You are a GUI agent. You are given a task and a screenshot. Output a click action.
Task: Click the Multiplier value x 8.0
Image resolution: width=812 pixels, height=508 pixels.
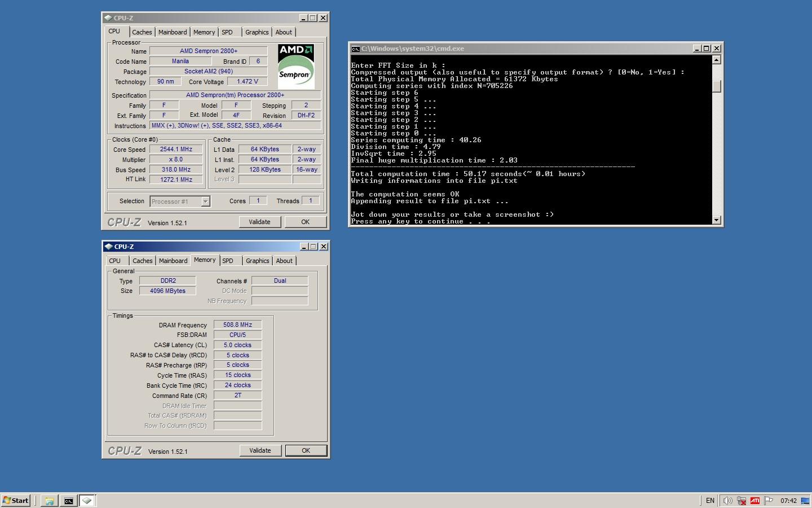176,159
